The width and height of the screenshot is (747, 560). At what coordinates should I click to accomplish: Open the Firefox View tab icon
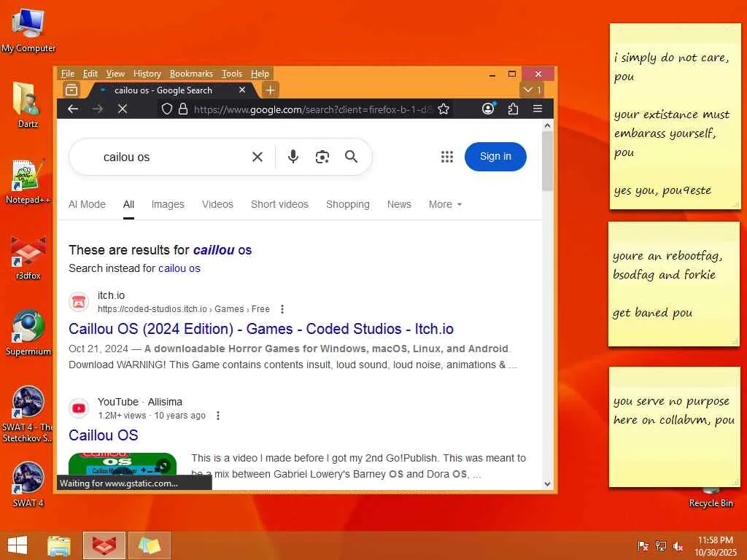[71, 90]
